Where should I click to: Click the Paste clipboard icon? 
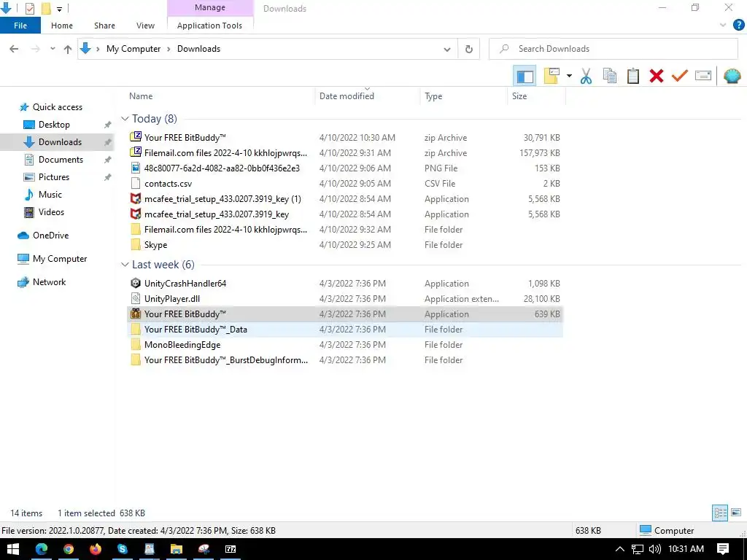(x=633, y=76)
